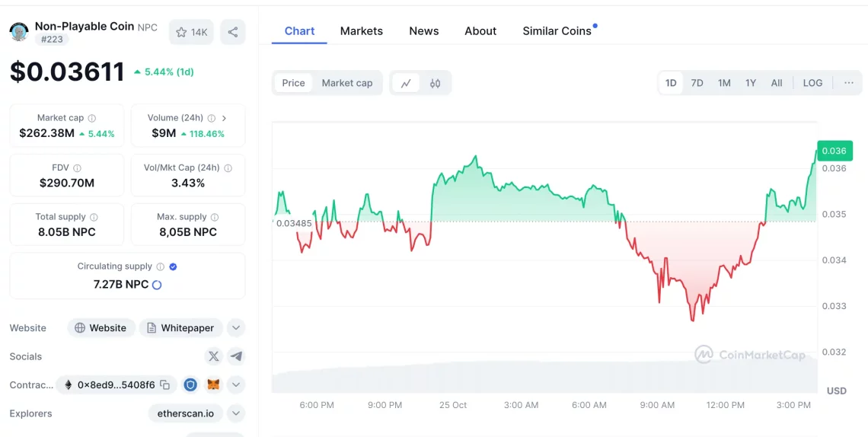
Task: Share the coin page via share icon
Action: [x=233, y=32]
